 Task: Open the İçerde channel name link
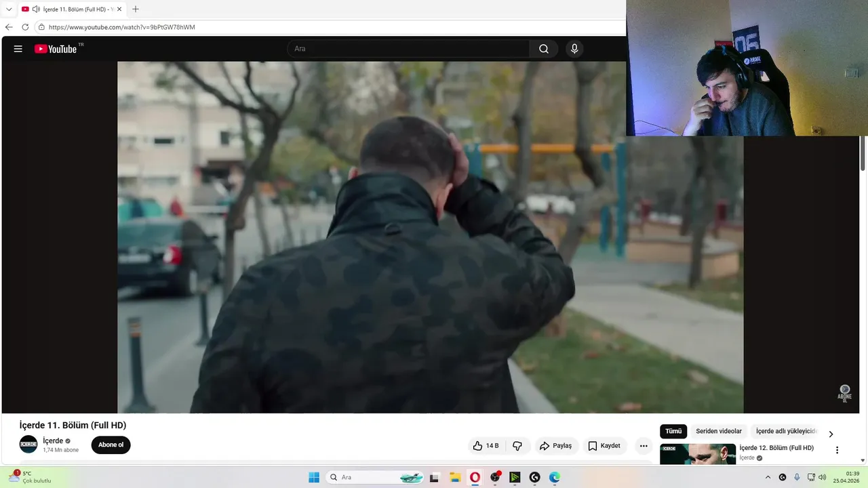pyautogui.click(x=53, y=441)
